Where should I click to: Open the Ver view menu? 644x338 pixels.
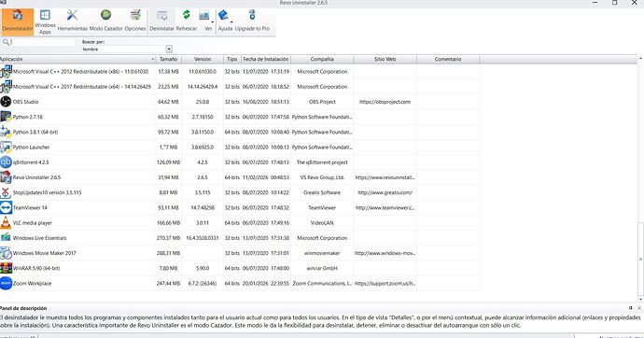pyautogui.click(x=205, y=21)
